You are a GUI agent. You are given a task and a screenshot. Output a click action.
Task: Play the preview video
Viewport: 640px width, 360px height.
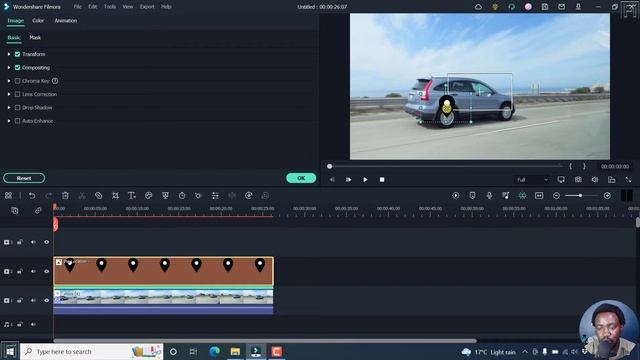pyautogui.click(x=365, y=180)
